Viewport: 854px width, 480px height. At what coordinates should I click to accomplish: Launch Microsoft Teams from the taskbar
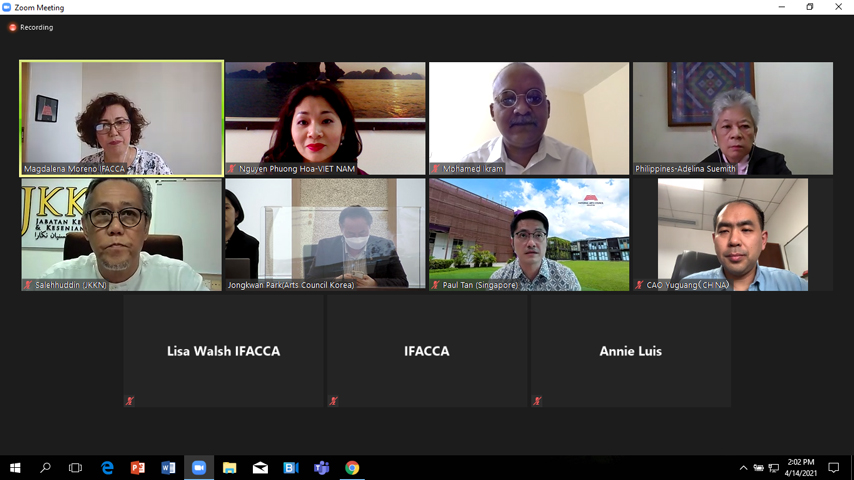click(x=321, y=467)
